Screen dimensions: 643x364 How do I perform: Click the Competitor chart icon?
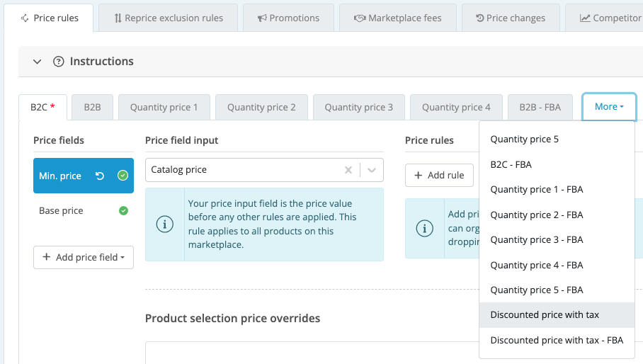(585, 18)
